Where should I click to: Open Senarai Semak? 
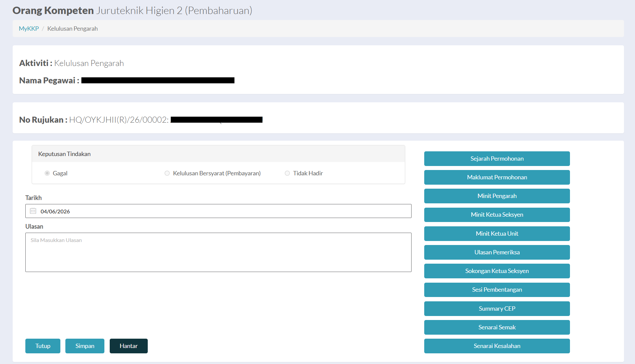497,327
